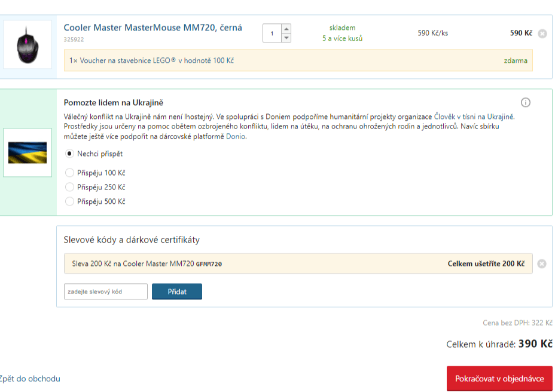
Task: Open the Cooler Master mouse thumbnail
Action: (28, 45)
